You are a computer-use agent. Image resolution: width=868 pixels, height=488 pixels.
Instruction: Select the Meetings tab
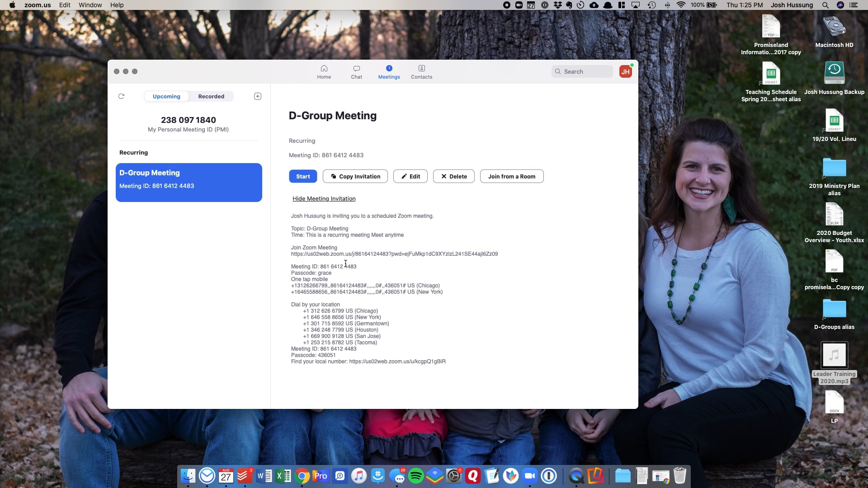point(389,72)
